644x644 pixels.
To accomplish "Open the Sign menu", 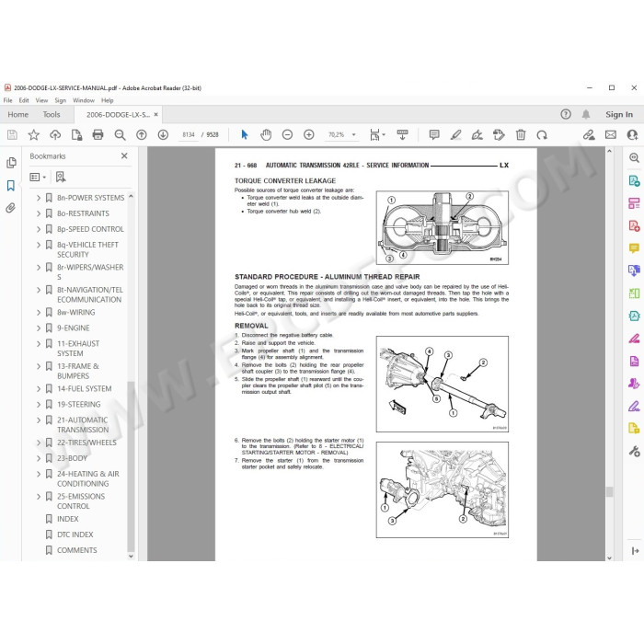I will pos(61,100).
